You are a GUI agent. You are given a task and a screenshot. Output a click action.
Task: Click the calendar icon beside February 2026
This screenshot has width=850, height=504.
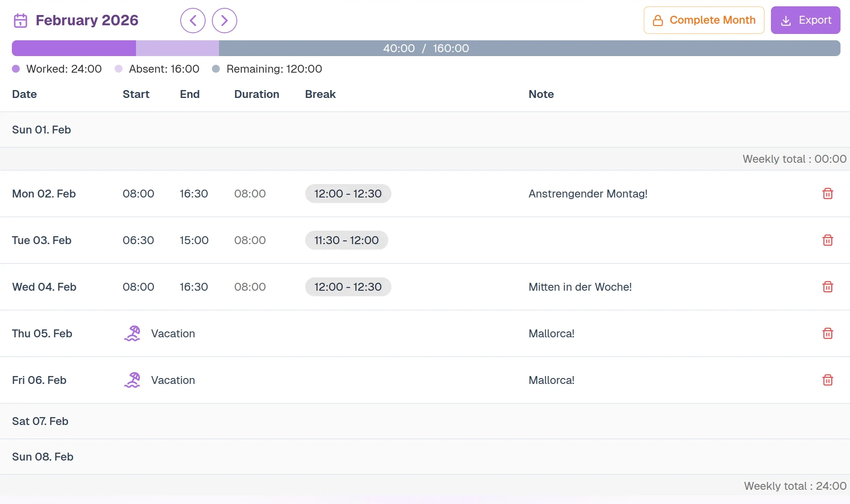(21, 21)
